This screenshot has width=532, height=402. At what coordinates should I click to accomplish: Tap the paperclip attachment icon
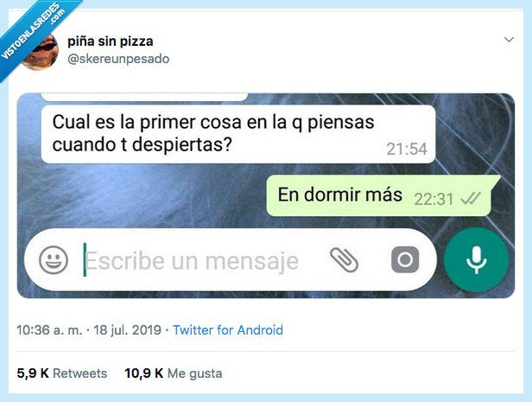(344, 260)
